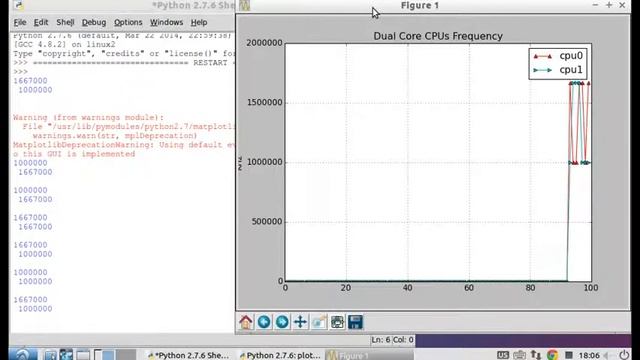
Task: Minimize the Figure 1 window
Action: 595,5
